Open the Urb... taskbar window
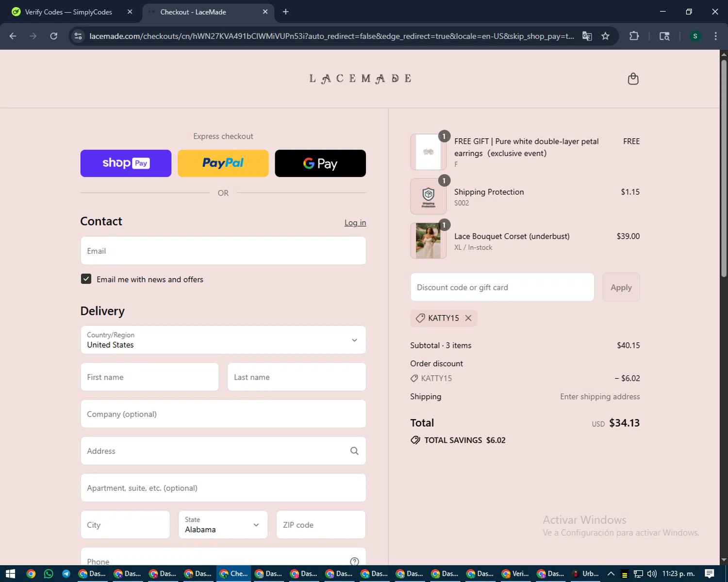This screenshot has height=582, width=728. pos(586,574)
